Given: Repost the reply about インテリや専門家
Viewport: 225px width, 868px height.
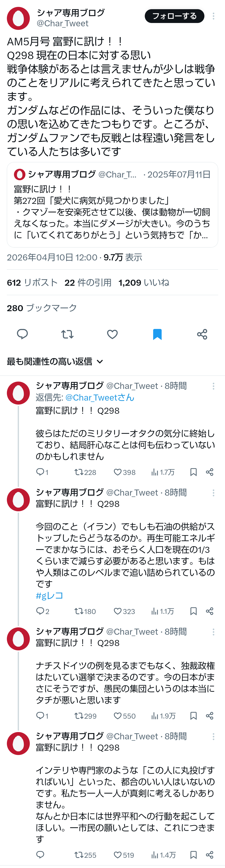Looking at the screenshot, I should click(x=79, y=855).
